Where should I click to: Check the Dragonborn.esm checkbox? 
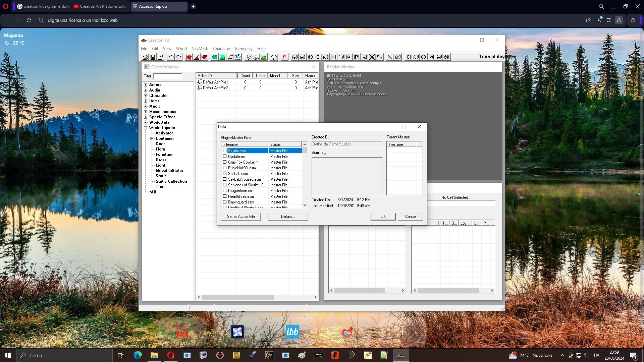(x=225, y=191)
